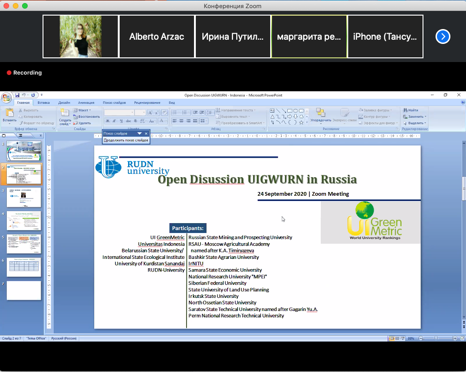466x372 pixels.
Task: Click the Формат по образцу painter
Action: [x=37, y=123]
